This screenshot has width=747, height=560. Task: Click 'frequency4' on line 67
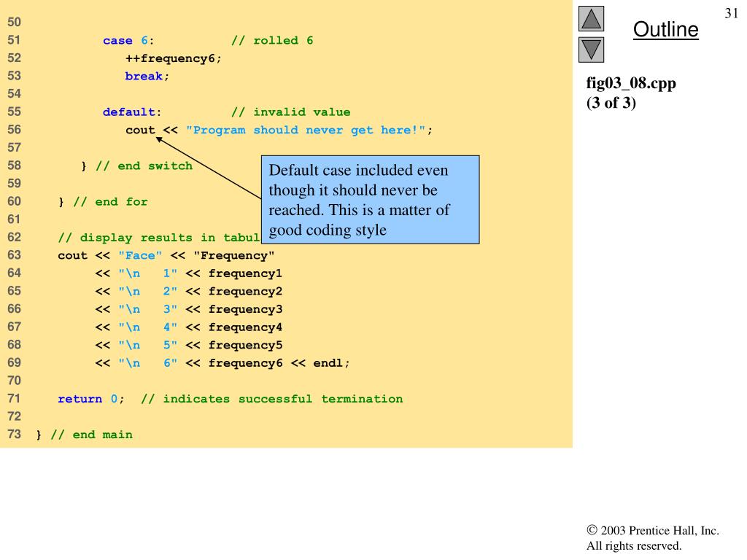(245, 327)
